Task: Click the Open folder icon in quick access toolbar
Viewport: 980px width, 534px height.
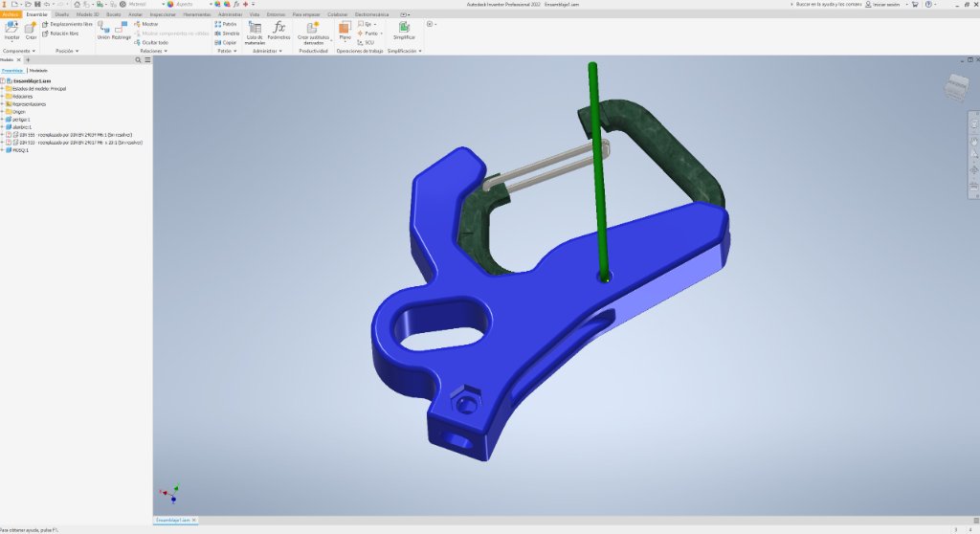Action: [28, 5]
